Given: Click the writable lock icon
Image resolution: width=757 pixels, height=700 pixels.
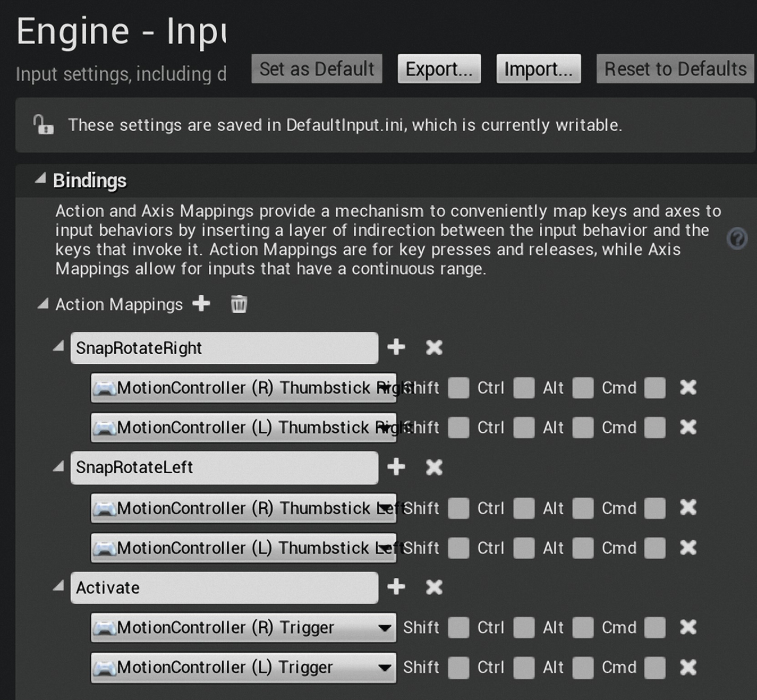Looking at the screenshot, I should (43, 125).
